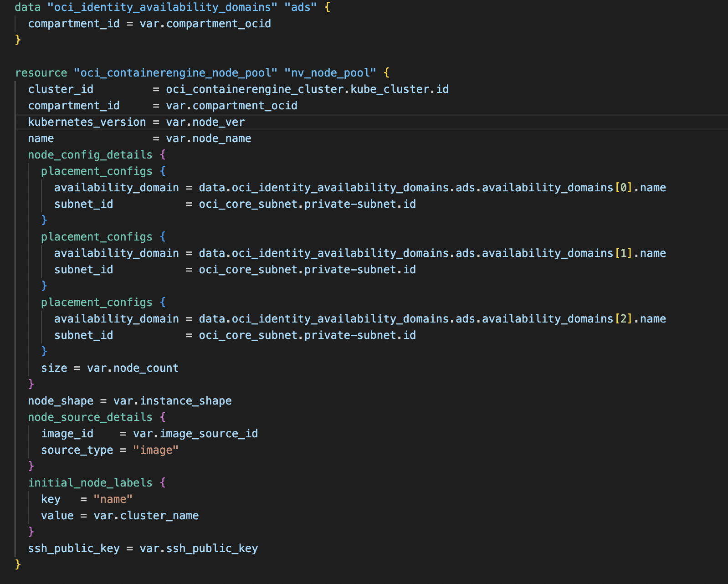Click the kubernetes_version attribute
The image size is (728, 584).
(x=87, y=122)
